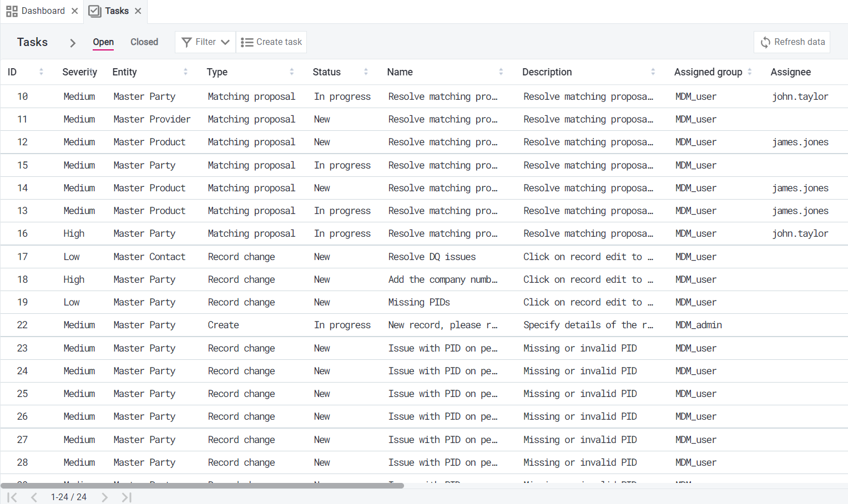This screenshot has width=848, height=504.
Task: Go to the last page arrow
Action: 127,497
